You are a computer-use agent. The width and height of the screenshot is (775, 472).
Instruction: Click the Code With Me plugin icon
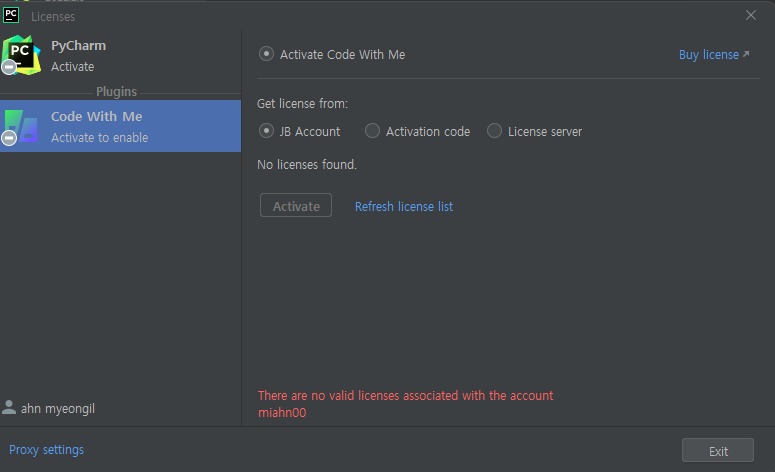[x=21, y=127]
